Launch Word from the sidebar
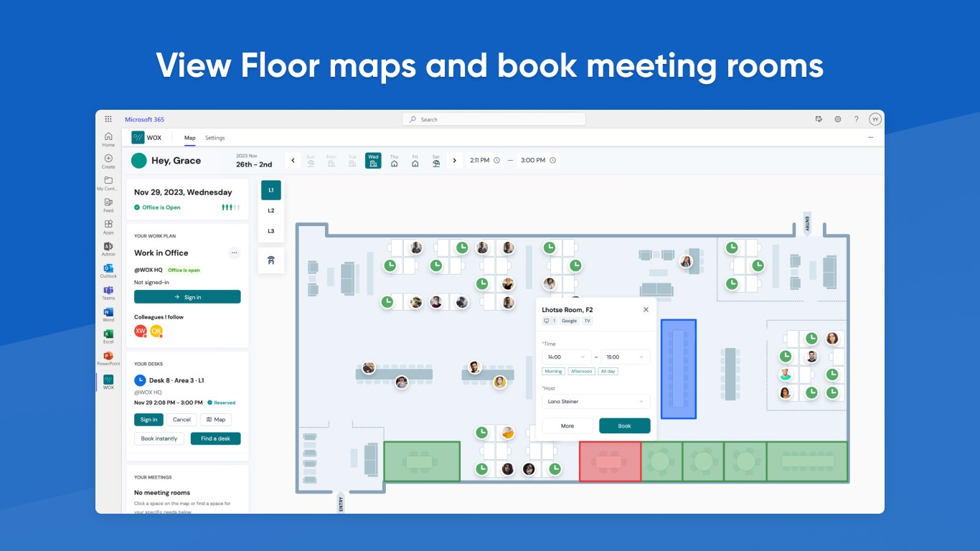This screenshot has width=980, height=551. pos(108,315)
